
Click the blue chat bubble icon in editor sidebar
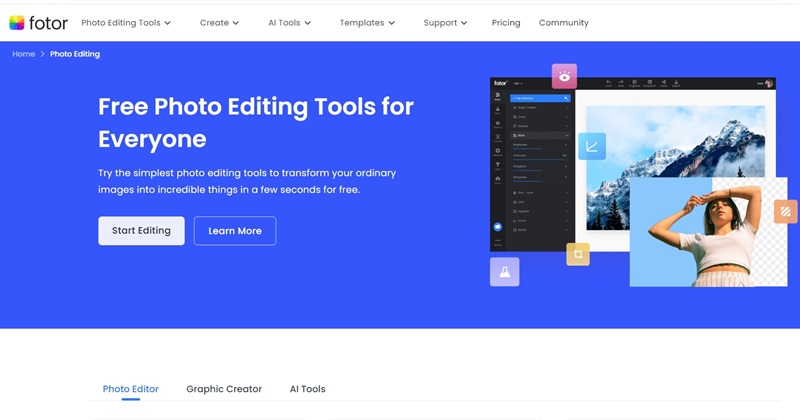pos(498,227)
